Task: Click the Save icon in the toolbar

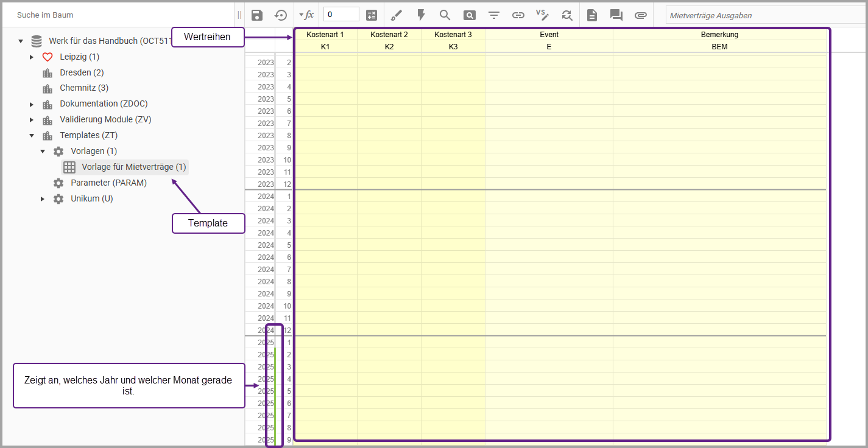Action: (x=256, y=15)
